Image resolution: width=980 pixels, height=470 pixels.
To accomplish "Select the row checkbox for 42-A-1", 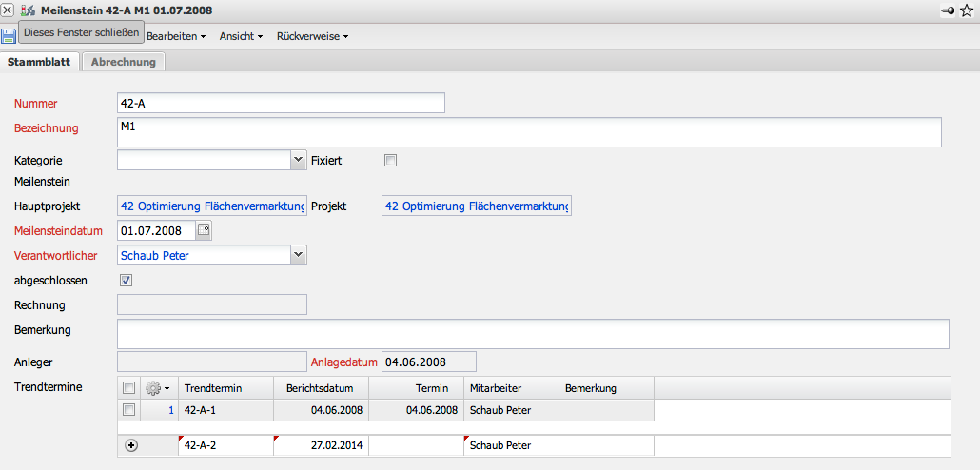I will pos(128,410).
